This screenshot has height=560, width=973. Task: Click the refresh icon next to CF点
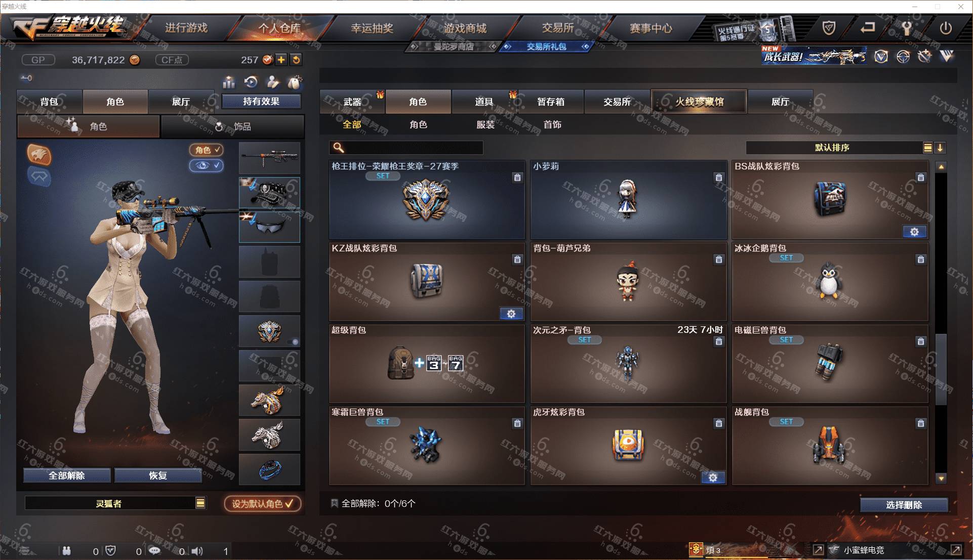[296, 60]
